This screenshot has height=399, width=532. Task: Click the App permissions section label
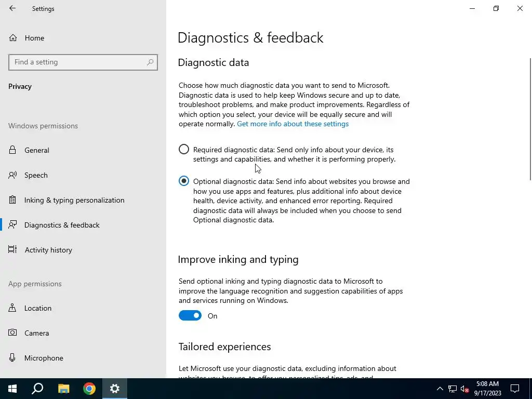35,284
